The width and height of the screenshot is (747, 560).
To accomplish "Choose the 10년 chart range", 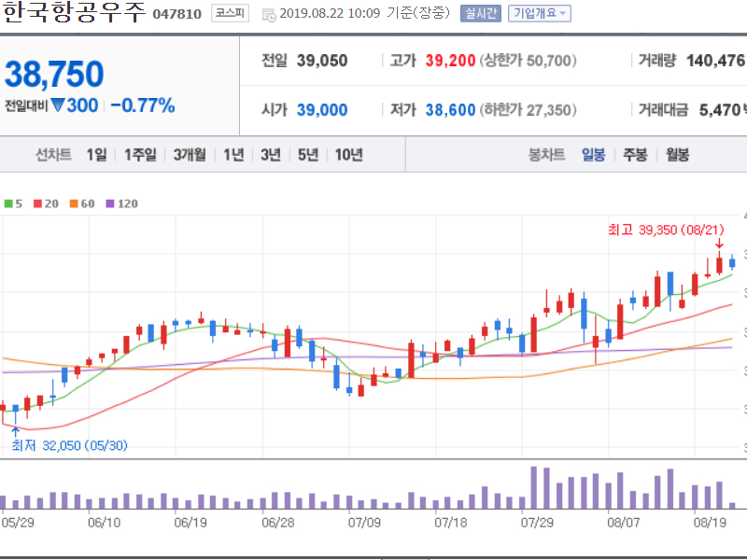I will coord(348,155).
